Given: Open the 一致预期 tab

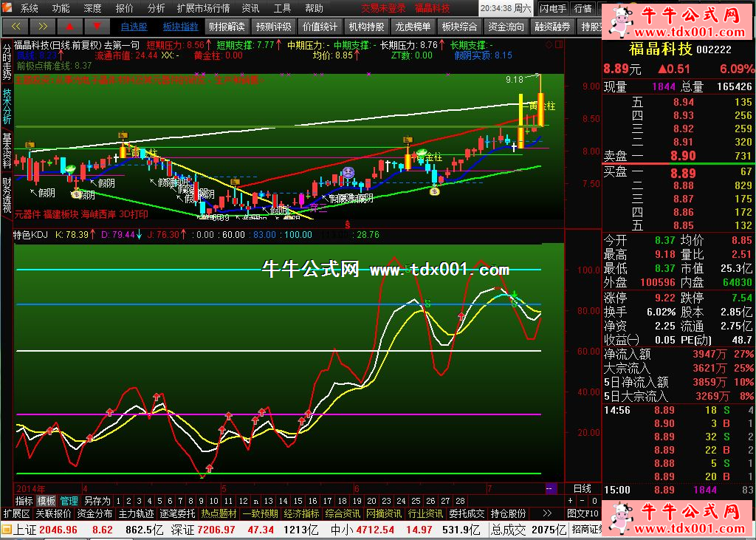Looking at the screenshot, I should (261, 513).
